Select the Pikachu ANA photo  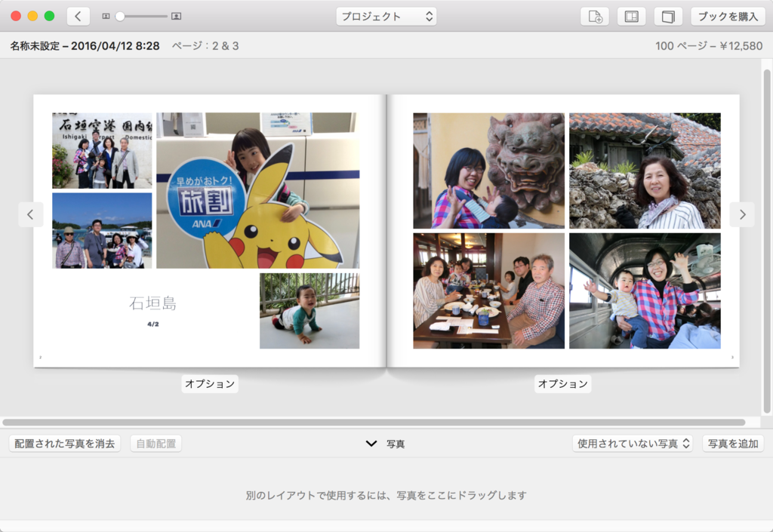pyautogui.click(x=258, y=191)
